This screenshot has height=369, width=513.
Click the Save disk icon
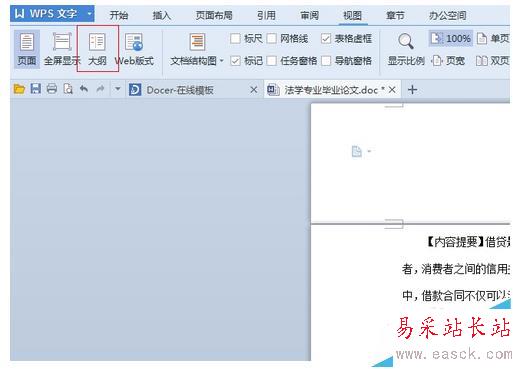pos(36,89)
